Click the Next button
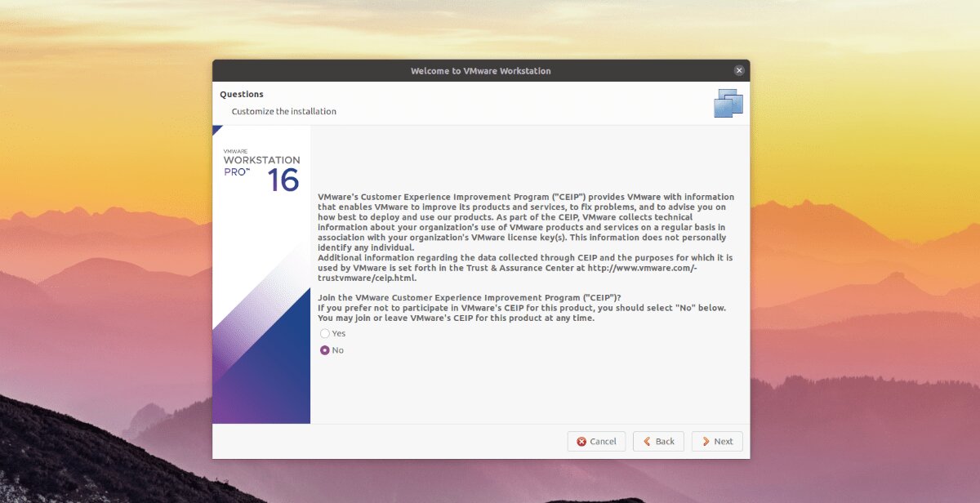Image resolution: width=980 pixels, height=503 pixels. point(717,441)
